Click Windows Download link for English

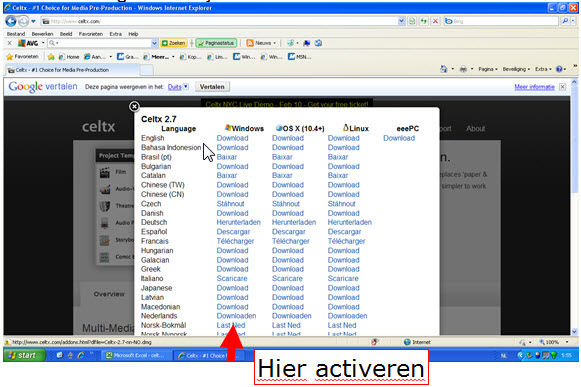coord(232,138)
